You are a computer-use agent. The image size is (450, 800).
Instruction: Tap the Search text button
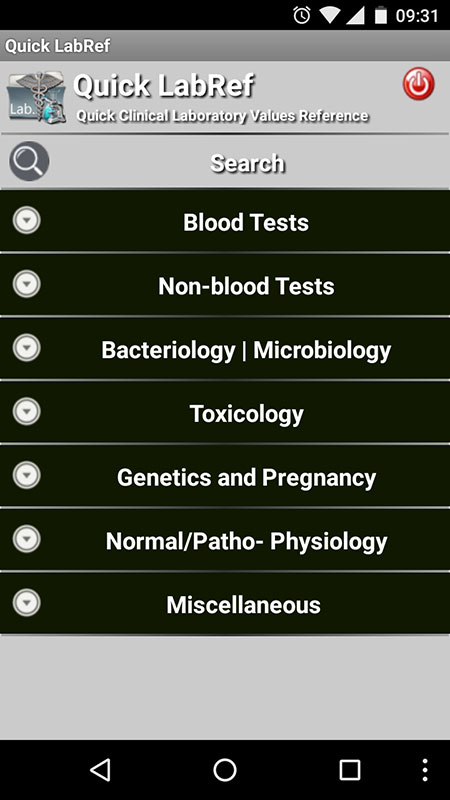(x=247, y=163)
